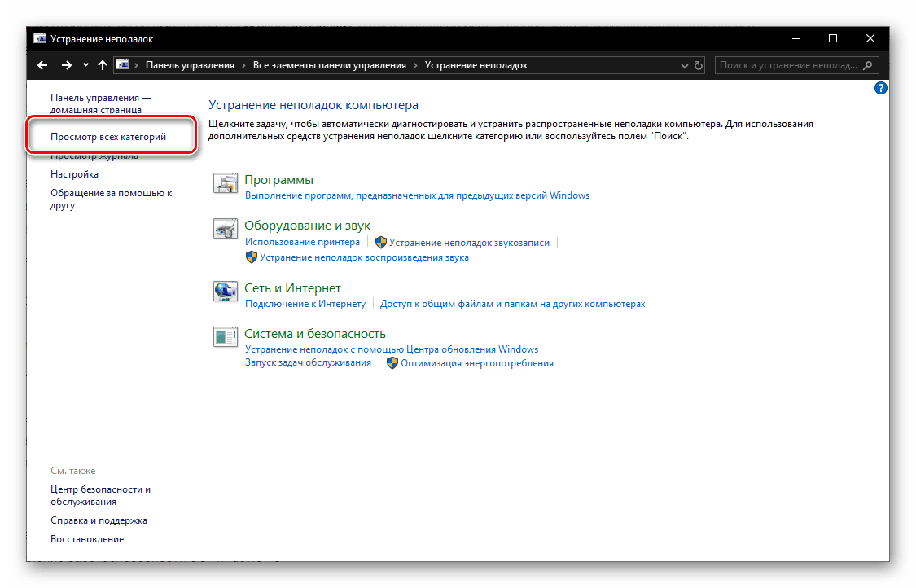Click the Устранение неполадок компьютера page heading

pos(313,104)
